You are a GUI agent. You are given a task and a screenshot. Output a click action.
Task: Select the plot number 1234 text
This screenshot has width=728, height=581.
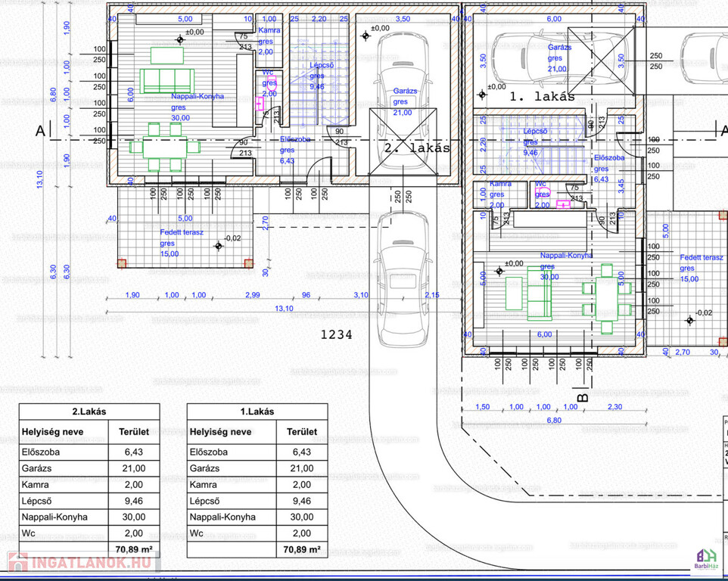click(x=336, y=334)
